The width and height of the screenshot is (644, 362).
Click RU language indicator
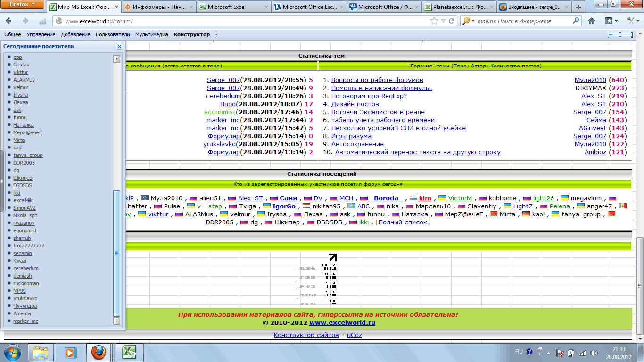[519, 352]
